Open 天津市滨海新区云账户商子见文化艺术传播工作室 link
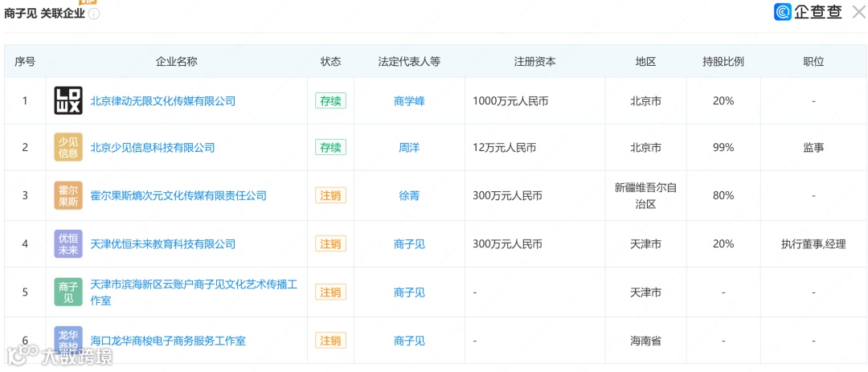This screenshot has height=372, width=868. (194, 292)
